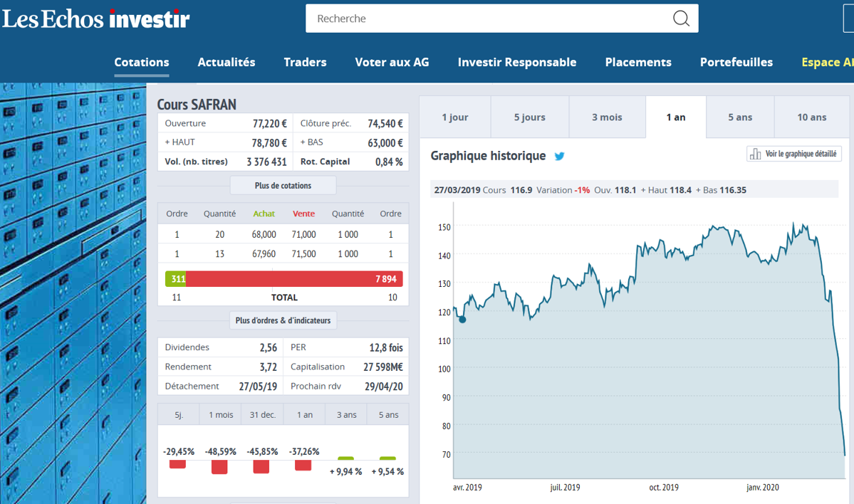
Task: Switch the chart to the 1 jour tab
Action: [x=455, y=117]
